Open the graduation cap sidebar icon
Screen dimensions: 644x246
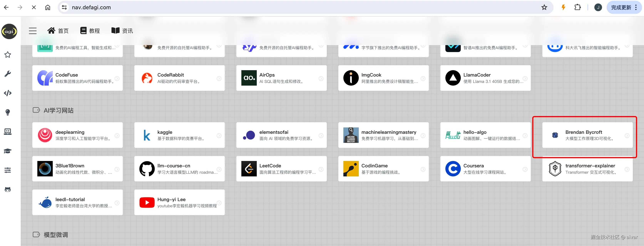tap(8, 151)
